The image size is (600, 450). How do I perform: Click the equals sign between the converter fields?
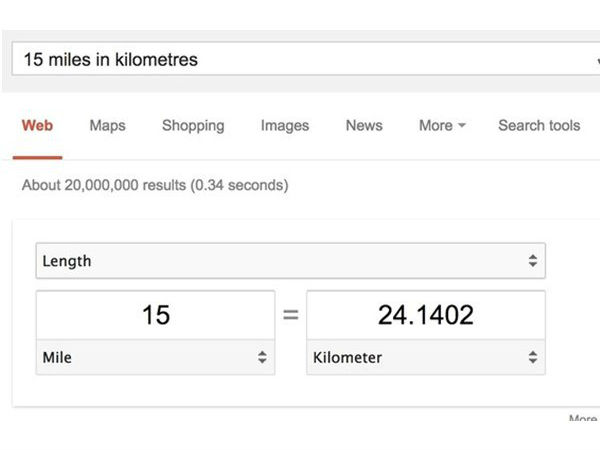click(290, 316)
